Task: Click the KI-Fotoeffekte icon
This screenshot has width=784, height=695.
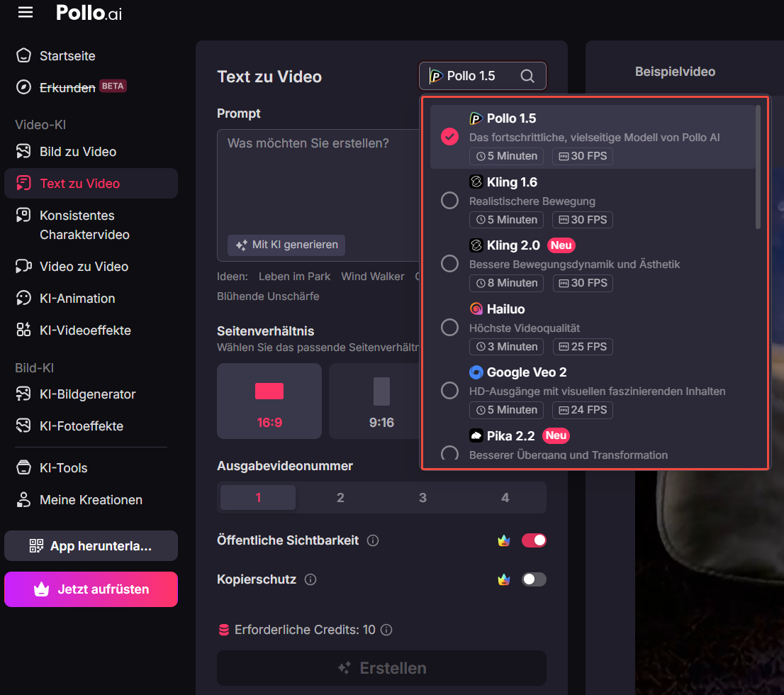Action: point(23,426)
